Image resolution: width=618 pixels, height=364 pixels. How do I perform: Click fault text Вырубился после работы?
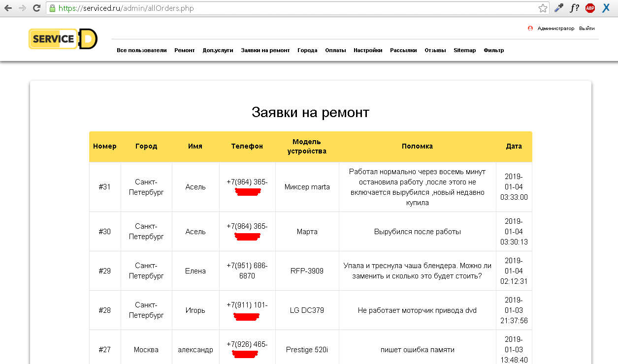(418, 232)
